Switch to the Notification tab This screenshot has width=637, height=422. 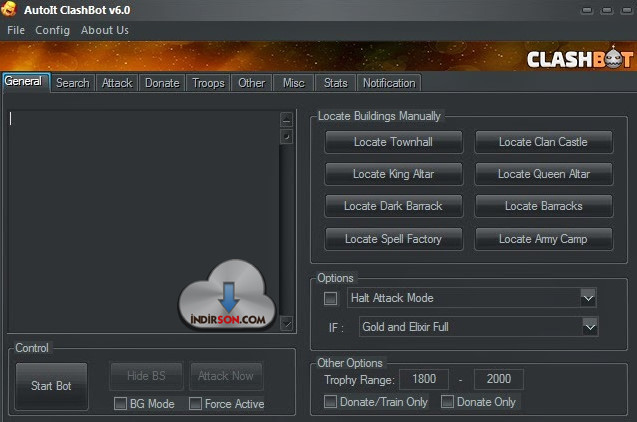coord(389,83)
